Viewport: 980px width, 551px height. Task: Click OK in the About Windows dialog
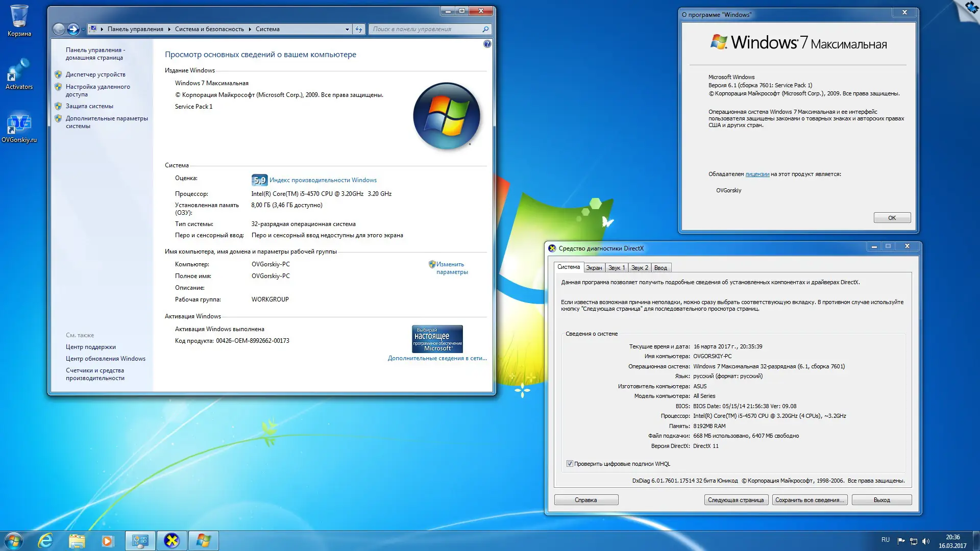tap(892, 218)
